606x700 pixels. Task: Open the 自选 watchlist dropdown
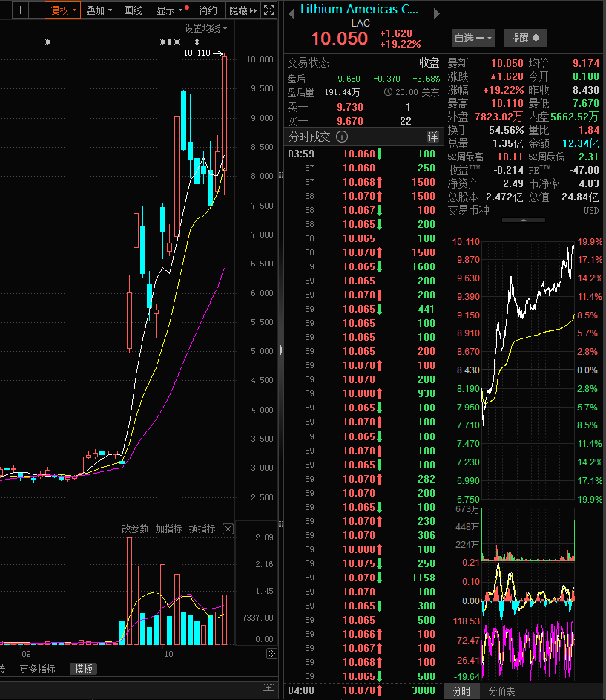point(473,38)
